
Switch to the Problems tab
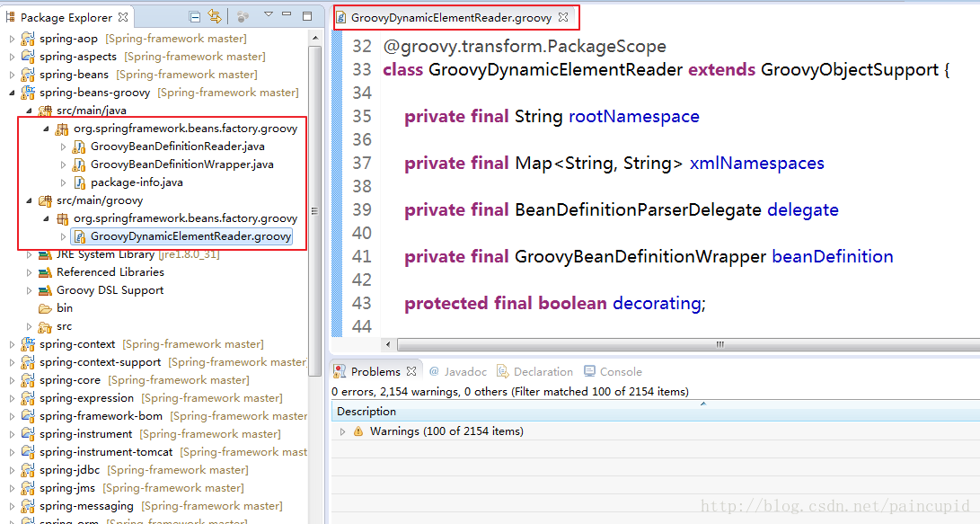click(375, 371)
